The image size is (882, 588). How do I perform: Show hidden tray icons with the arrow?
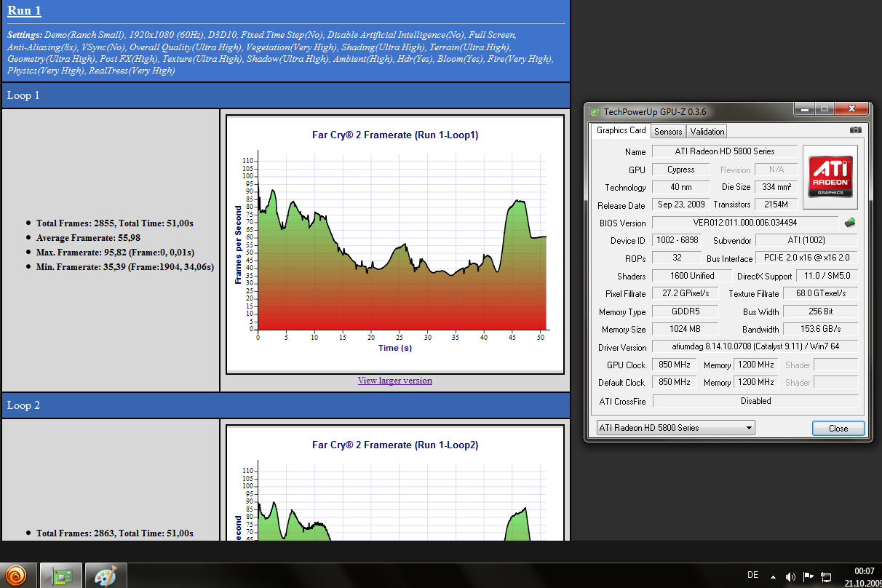click(x=772, y=576)
